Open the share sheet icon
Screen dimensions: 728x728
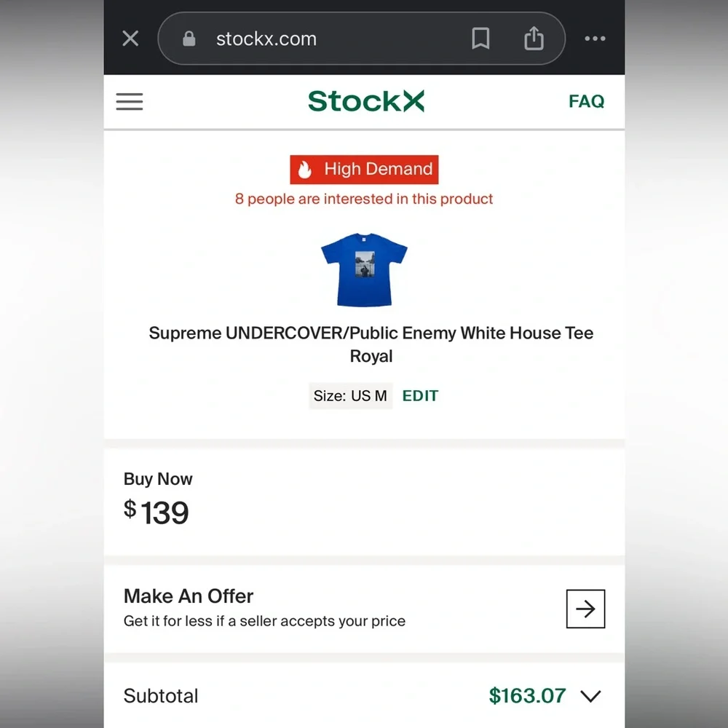[534, 39]
